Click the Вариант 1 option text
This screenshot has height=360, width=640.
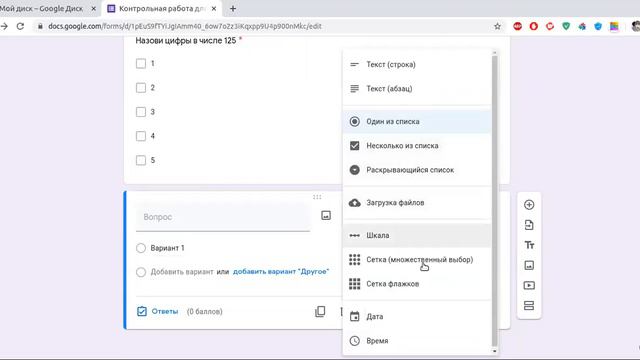point(167,248)
